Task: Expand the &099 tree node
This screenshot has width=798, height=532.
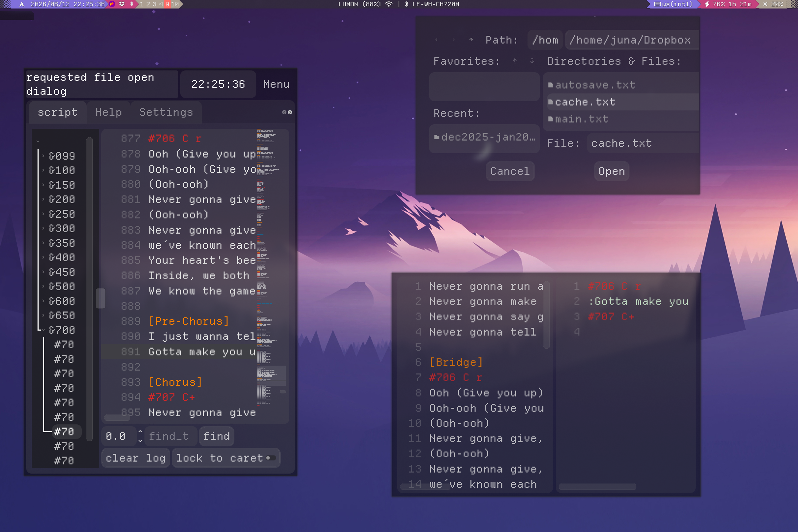Action: pos(44,156)
